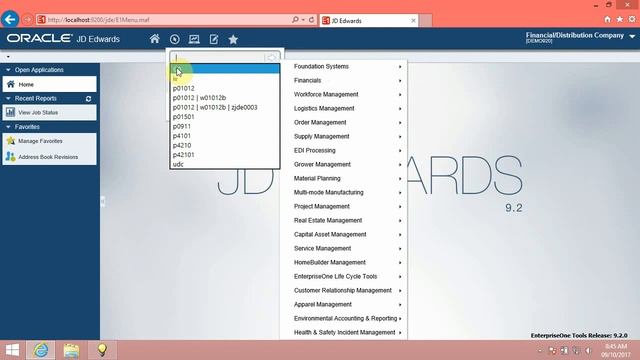640x360 pixels.
Task: Open the Recent Reports clock icon
Action: pyautogui.click(x=175, y=39)
